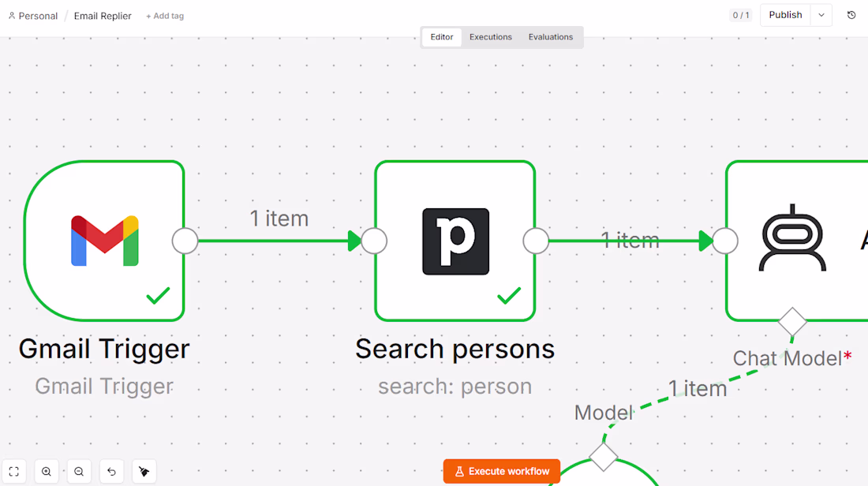This screenshot has width=868, height=486.
Task: Click the Publish button
Action: (x=785, y=15)
